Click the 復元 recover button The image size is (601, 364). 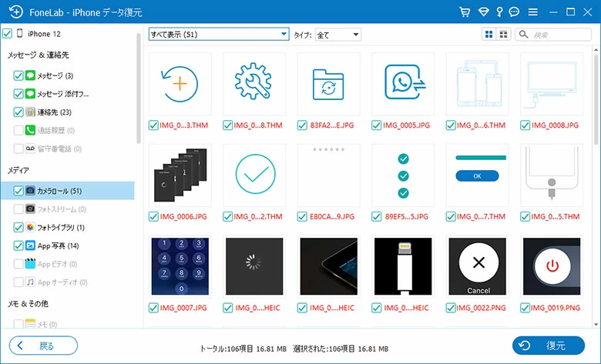pyautogui.click(x=548, y=346)
